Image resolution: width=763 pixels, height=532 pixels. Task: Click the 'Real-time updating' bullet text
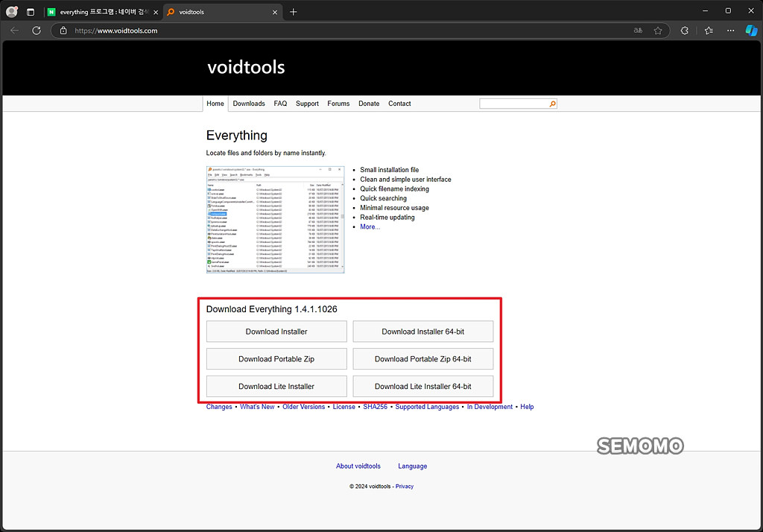click(x=387, y=218)
